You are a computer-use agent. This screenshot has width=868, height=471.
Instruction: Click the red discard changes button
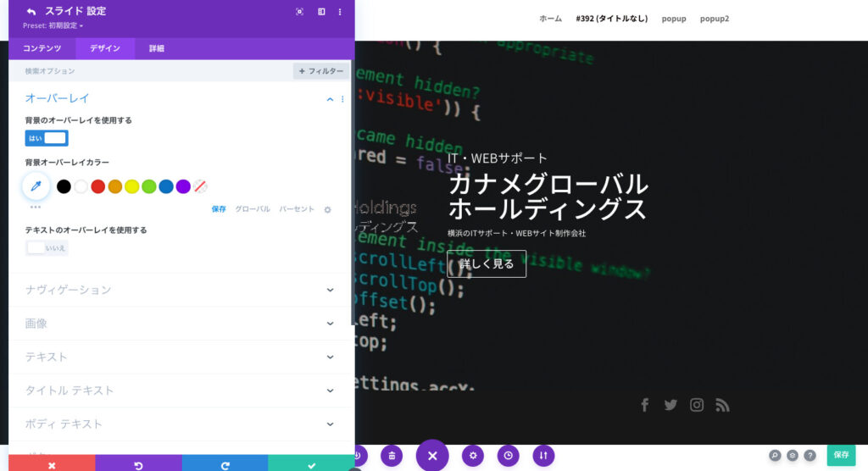pos(52,464)
